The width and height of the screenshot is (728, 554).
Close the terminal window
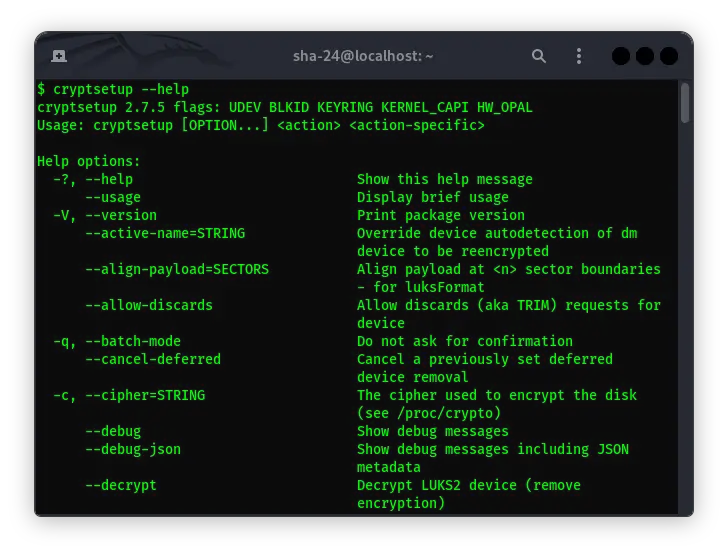click(x=668, y=57)
